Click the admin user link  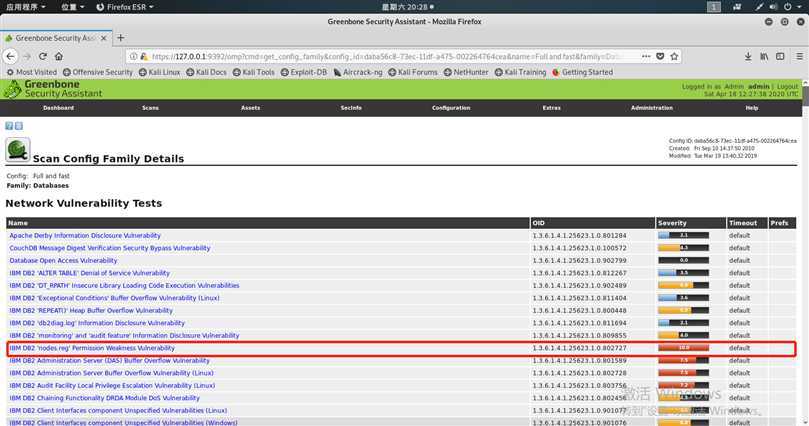click(x=758, y=87)
